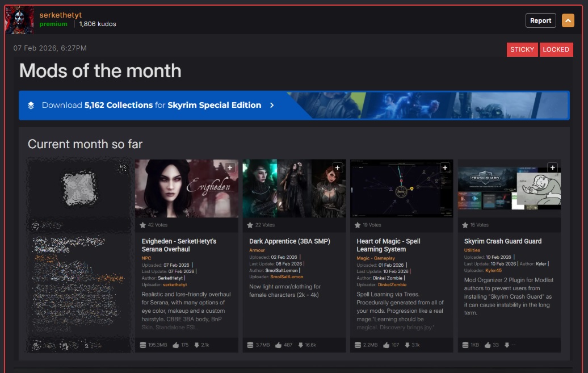This screenshot has width=588, height=373.
Task: Open the Skyrim Crash Guard Guard thumbnail
Action: click(x=509, y=188)
